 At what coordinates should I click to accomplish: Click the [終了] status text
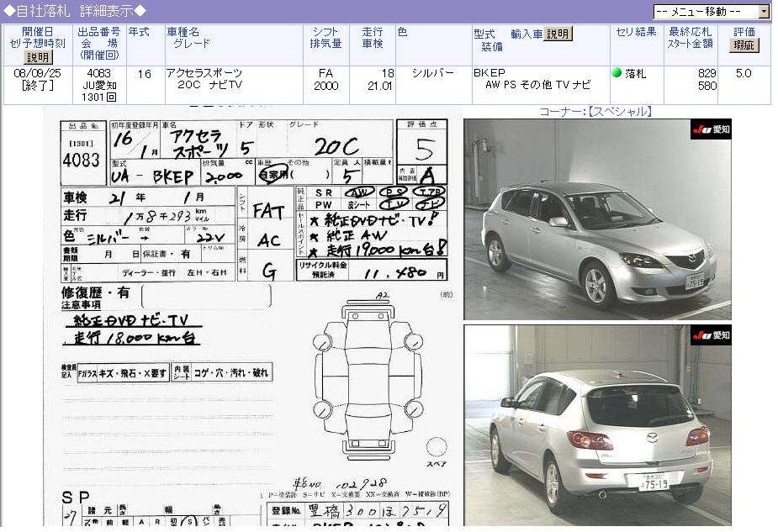[x=37, y=85]
